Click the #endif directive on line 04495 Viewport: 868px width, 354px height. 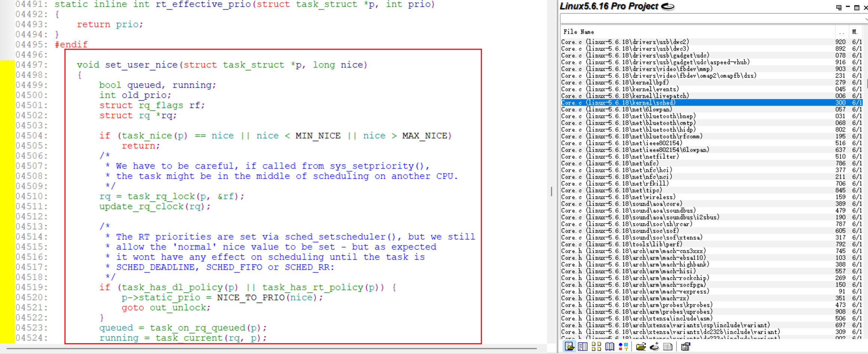[71, 45]
